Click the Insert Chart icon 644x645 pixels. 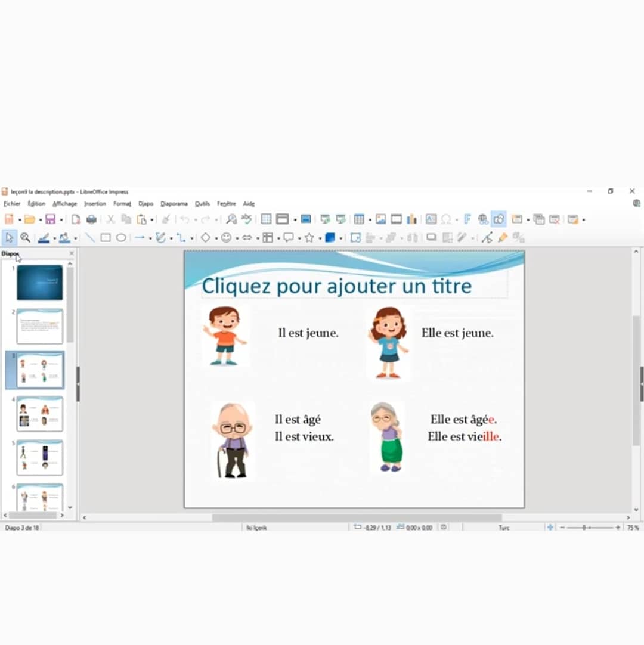(411, 219)
